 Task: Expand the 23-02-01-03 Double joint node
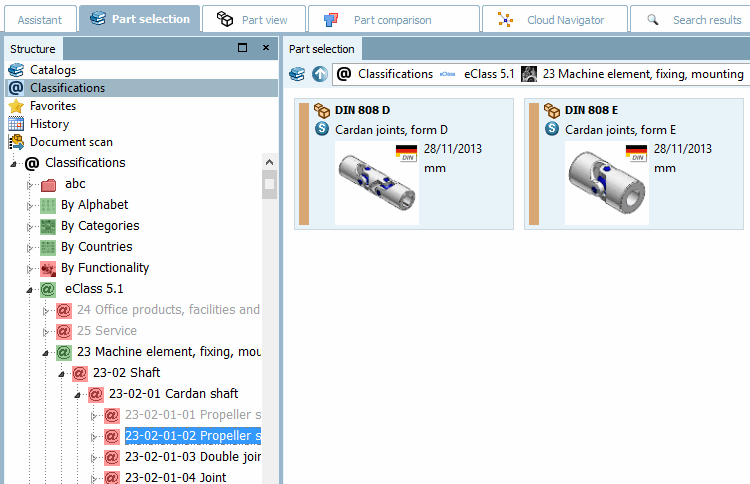[x=94, y=458]
